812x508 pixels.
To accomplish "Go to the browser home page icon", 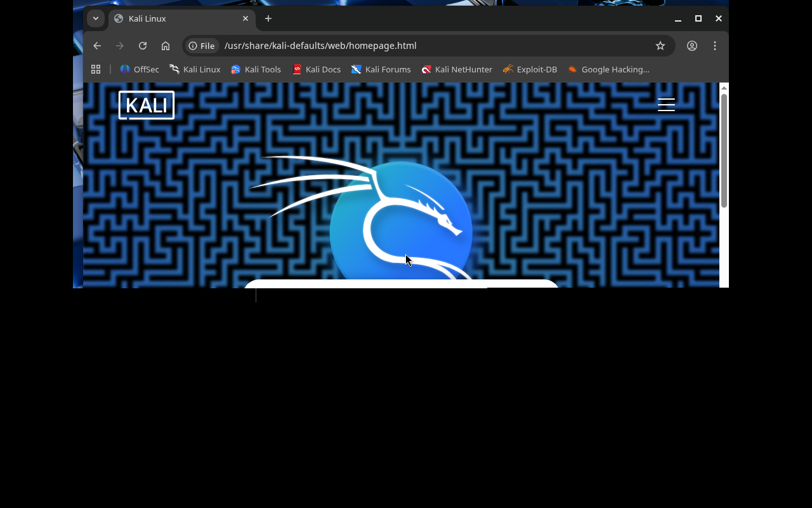I will pos(166,46).
